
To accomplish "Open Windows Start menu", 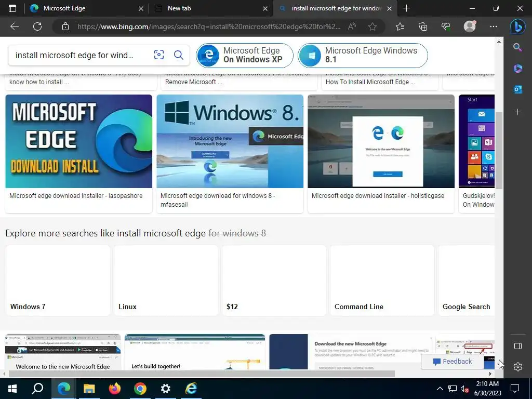I will tap(12, 389).
